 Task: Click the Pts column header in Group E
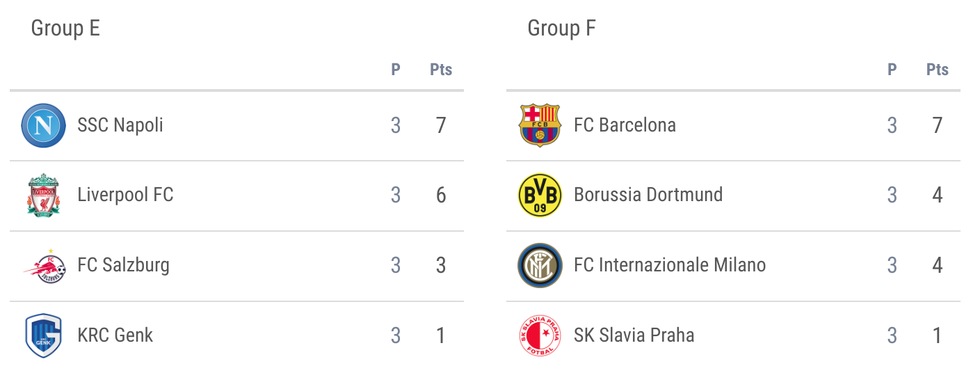(441, 70)
